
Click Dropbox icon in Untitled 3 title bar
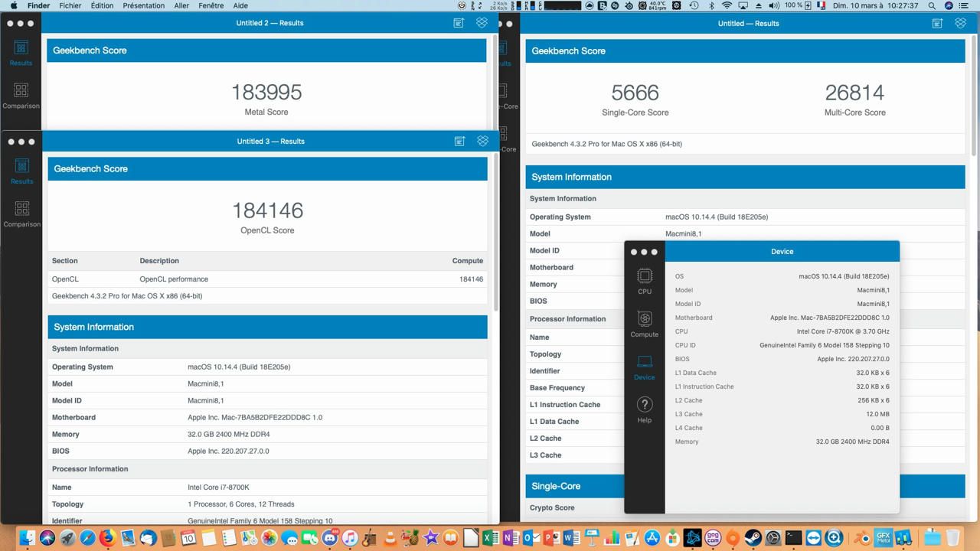pyautogui.click(x=482, y=141)
